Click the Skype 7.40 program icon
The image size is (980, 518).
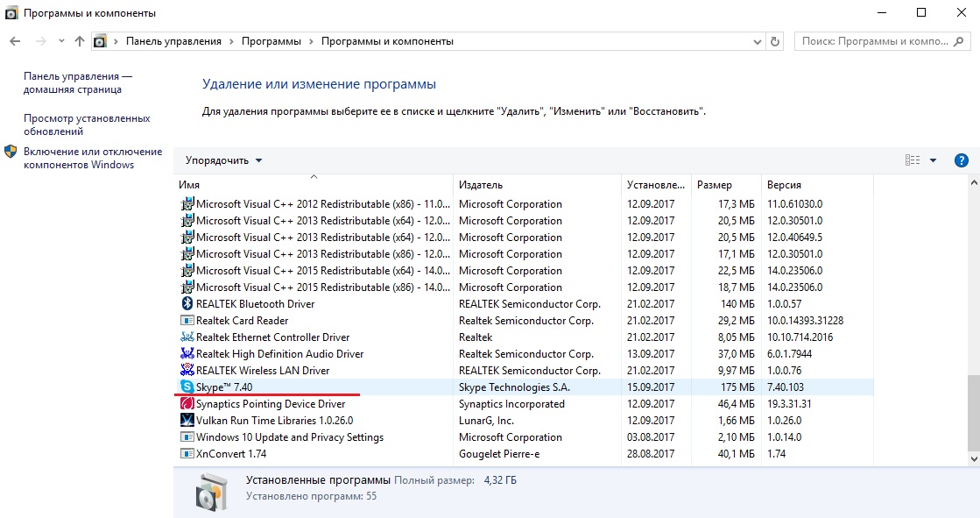[x=187, y=387]
